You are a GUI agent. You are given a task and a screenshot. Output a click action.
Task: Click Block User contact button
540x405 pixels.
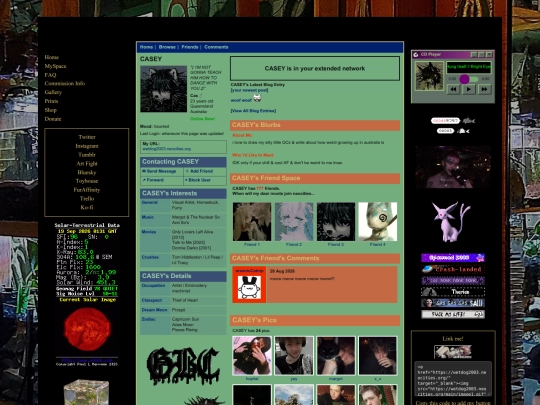click(198, 180)
